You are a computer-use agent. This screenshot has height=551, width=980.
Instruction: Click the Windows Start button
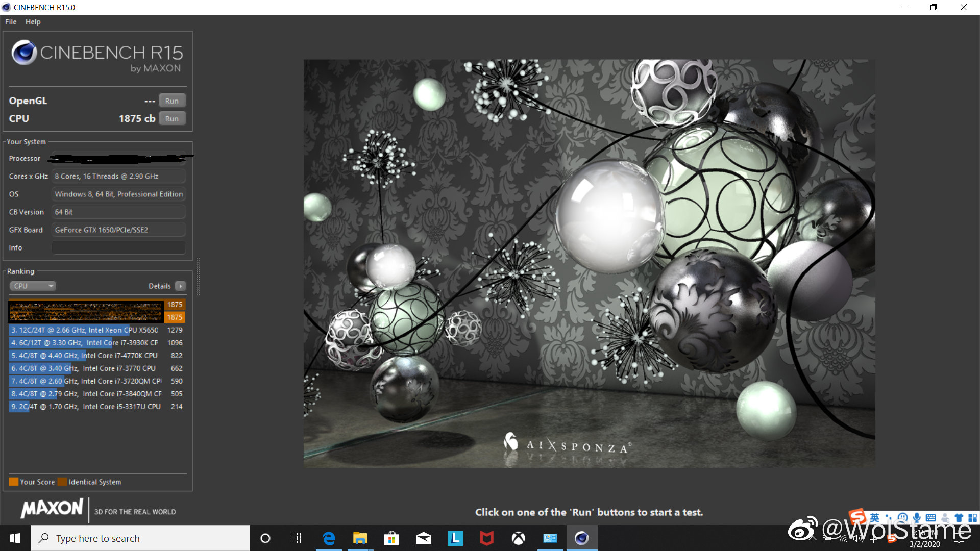click(x=15, y=538)
